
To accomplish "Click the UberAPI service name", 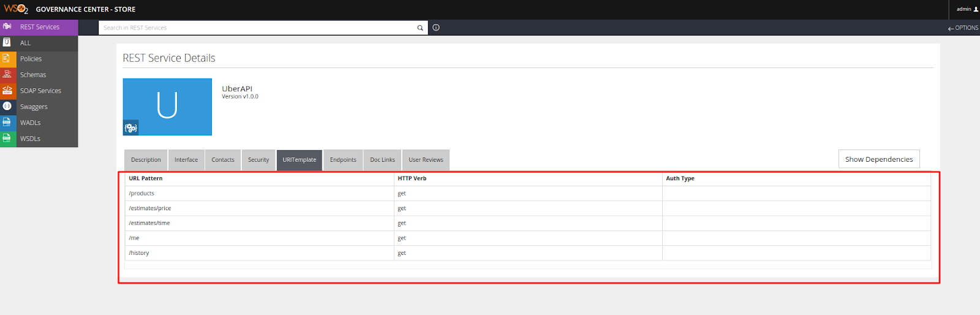I will [237, 89].
